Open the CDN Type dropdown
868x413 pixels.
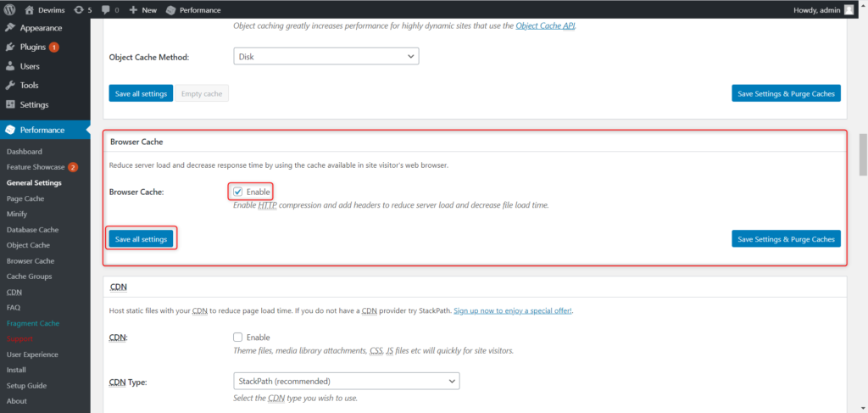pos(347,382)
